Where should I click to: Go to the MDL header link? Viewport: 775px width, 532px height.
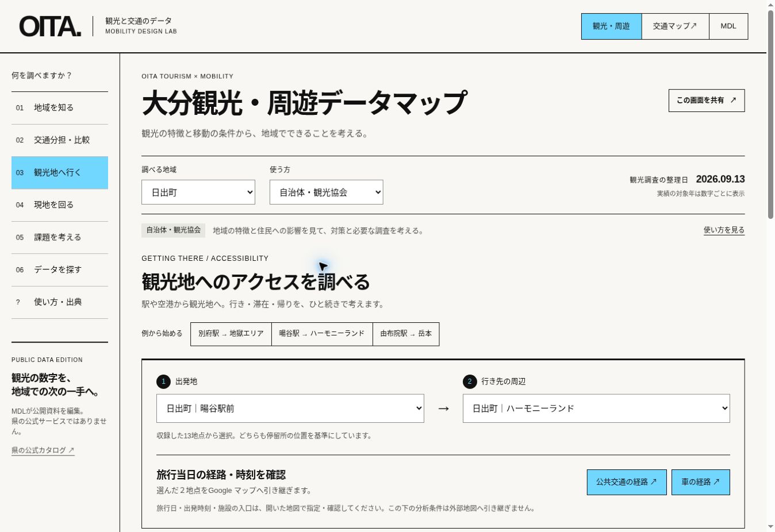pos(728,26)
